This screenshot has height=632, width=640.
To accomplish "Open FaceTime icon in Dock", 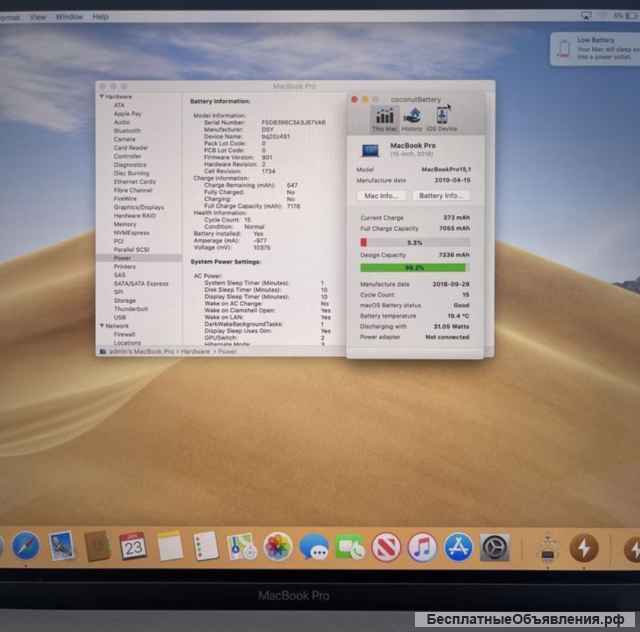I will pyautogui.click(x=350, y=547).
